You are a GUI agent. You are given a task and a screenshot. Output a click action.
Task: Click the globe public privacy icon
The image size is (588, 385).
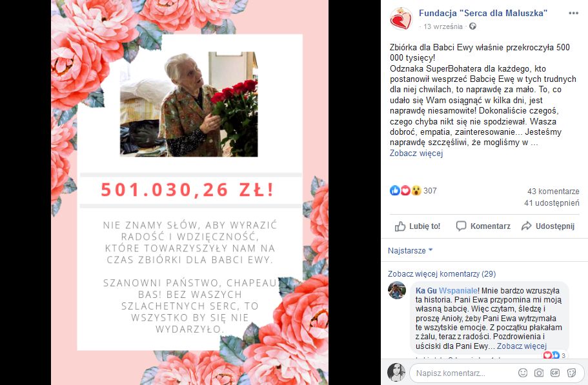472,26
